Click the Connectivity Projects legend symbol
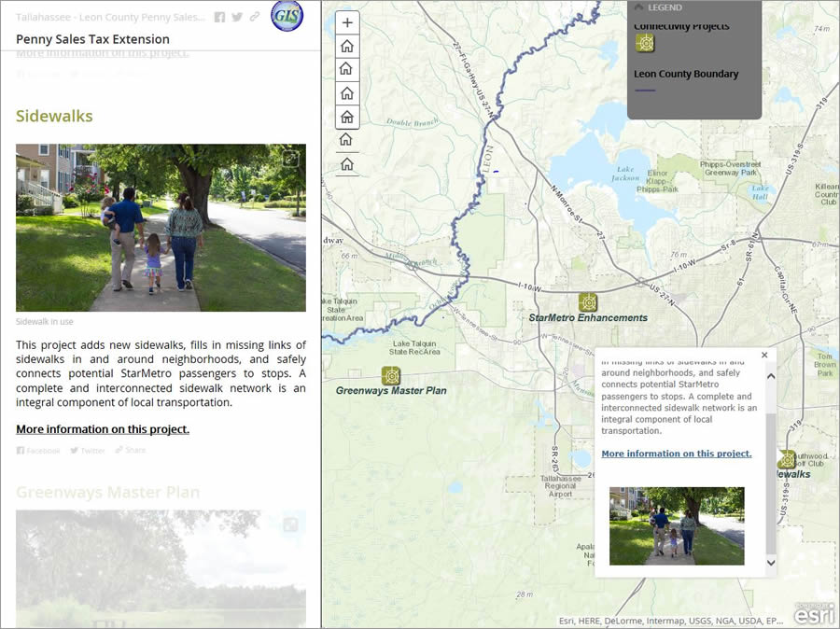Viewport: 840px width, 629px height. (x=646, y=42)
